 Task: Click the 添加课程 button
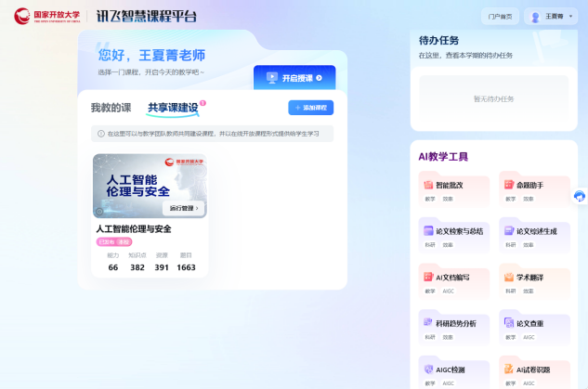(x=311, y=108)
